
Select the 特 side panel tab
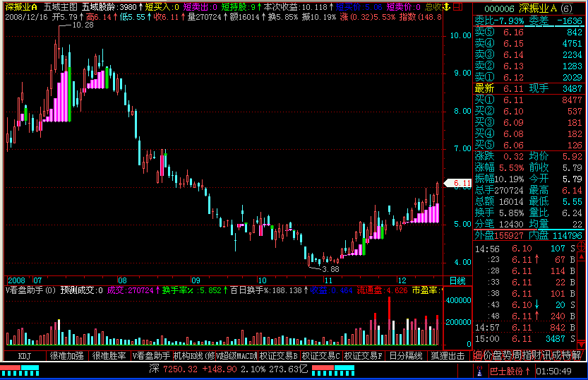click(x=567, y=355)
